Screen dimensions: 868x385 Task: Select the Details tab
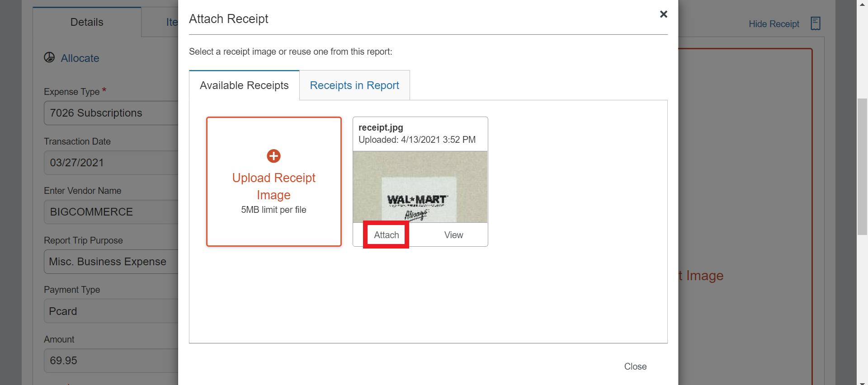pos(87,22)
